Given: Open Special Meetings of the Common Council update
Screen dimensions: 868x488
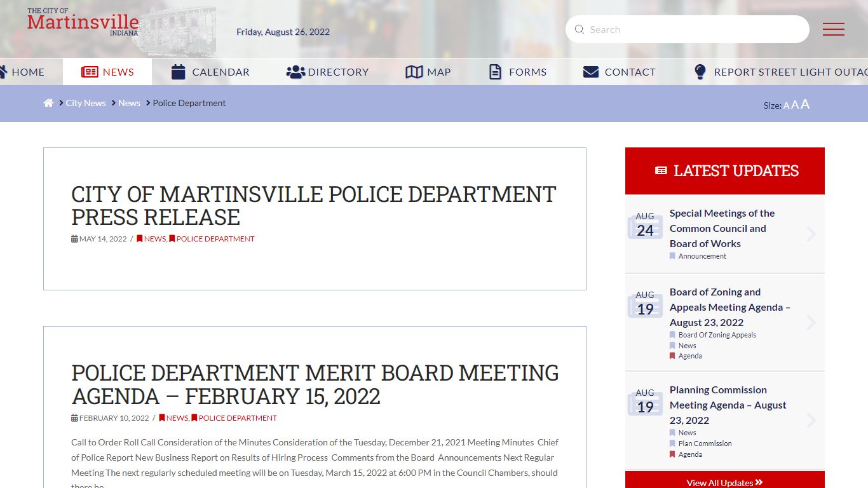Looking at the screenshot, I should (722, 228).
